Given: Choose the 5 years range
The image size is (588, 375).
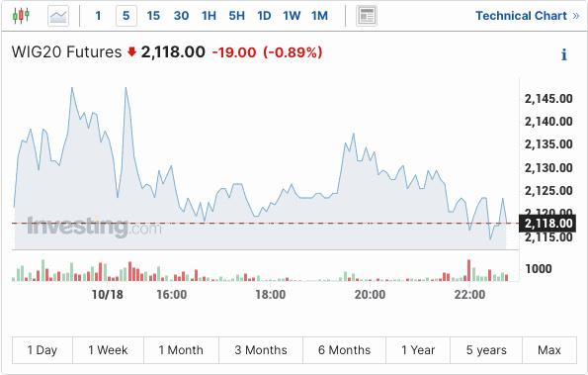Looking at the screenshot, I should pyautogui.click(x=486, y=350).
